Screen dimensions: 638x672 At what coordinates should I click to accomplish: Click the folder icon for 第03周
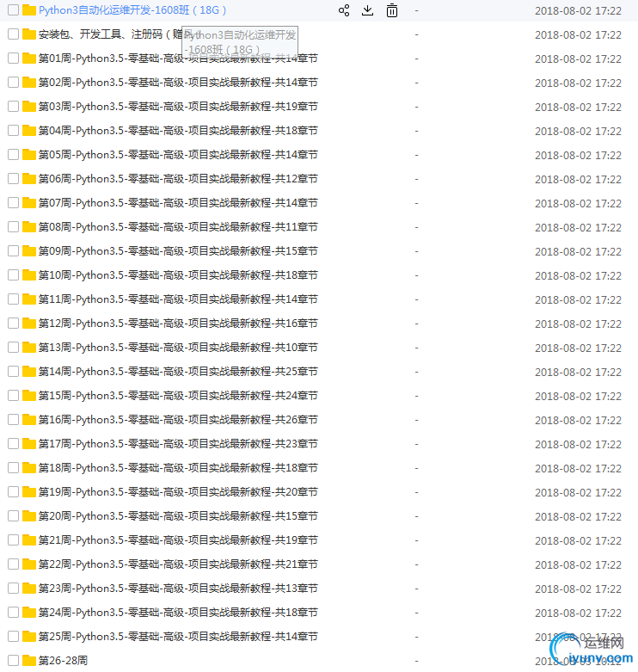point(29,107)
